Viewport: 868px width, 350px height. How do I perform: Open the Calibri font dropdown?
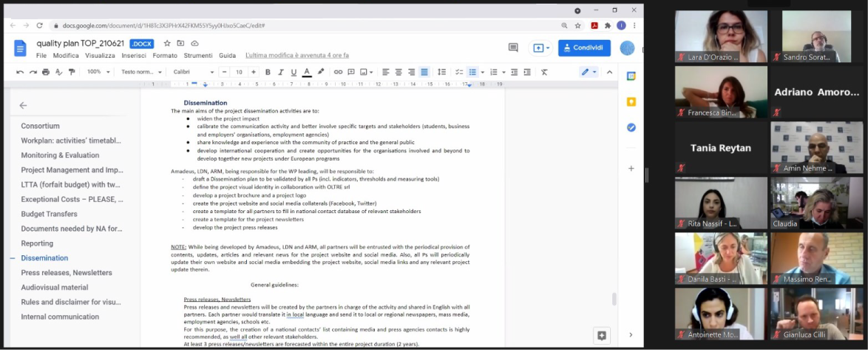tap(193, 72)
